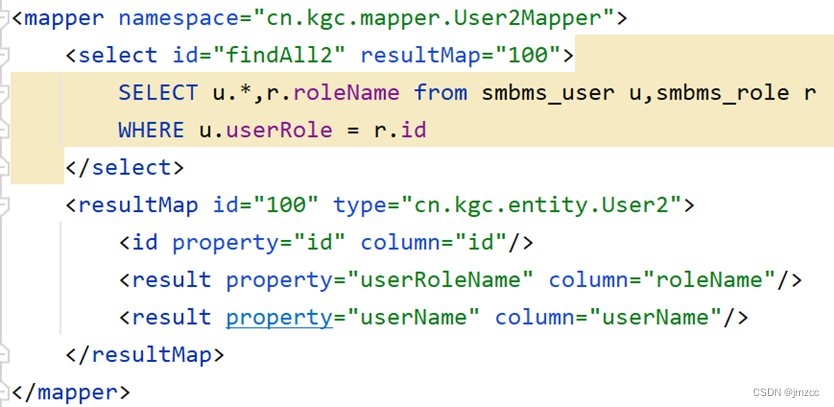Click the smbms_role table name
Viewport: 834px width, 407px height.
(x=722, y=94)
